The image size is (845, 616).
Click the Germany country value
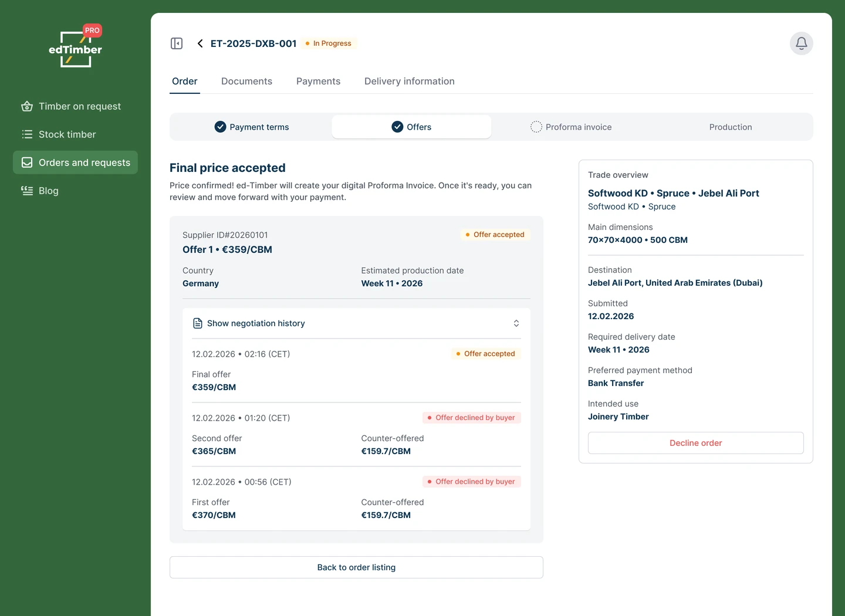coord(201,283)
